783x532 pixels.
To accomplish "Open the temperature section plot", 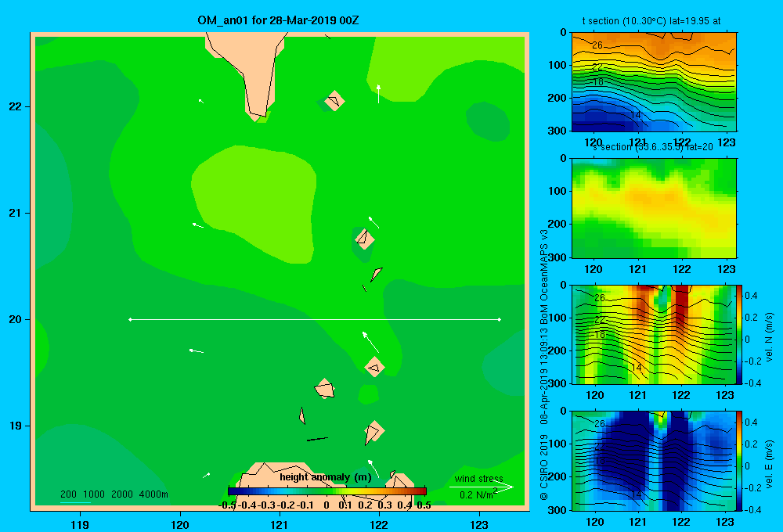I will [654, 82].
